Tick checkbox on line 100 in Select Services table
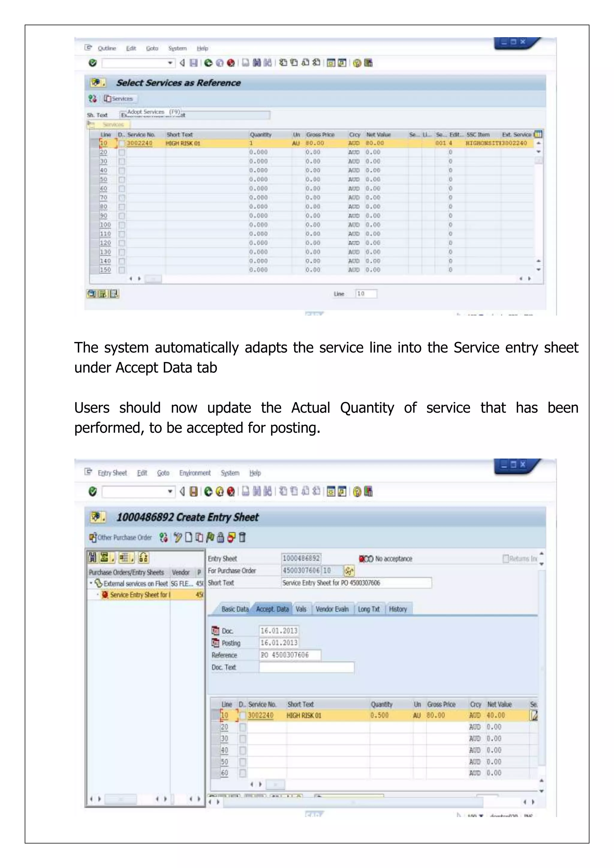The width and height of the screenshot is (614, 868). click(122, 225)
